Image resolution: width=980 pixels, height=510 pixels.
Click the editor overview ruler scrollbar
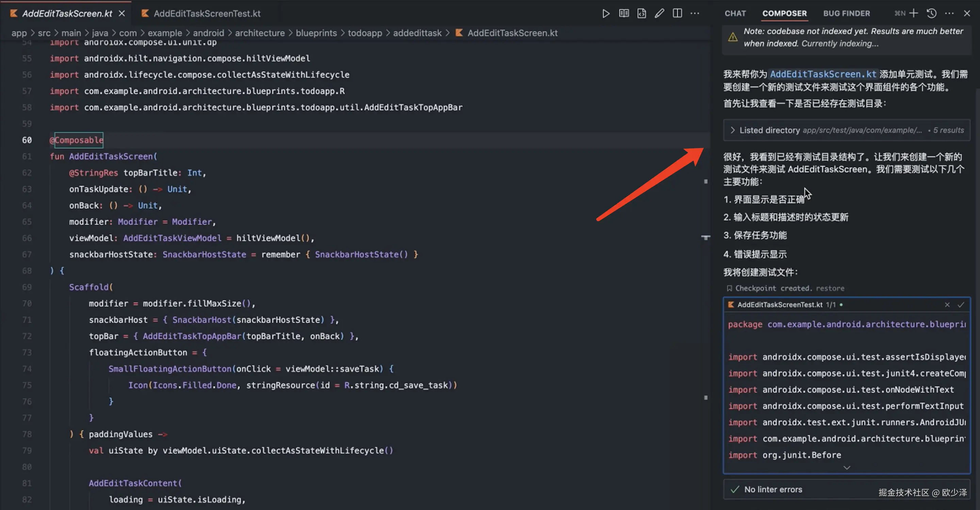[706, 267]
